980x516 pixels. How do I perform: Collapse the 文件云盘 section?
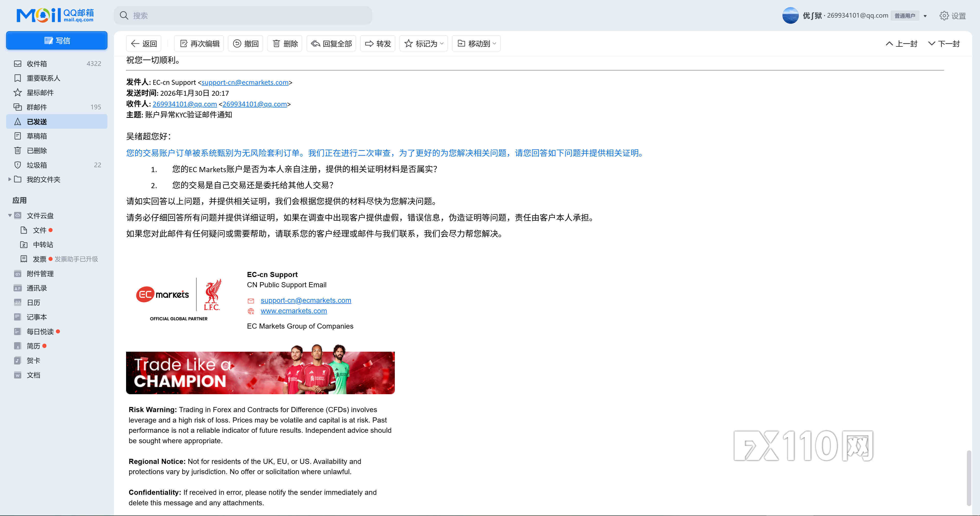pyautogui.click(x=9, y=215)
